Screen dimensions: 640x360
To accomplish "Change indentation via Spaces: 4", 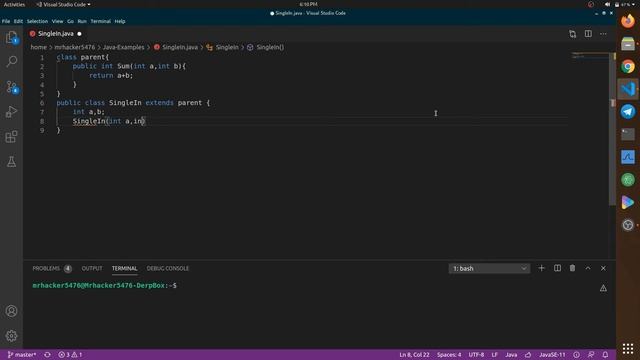I will point(449,355).
